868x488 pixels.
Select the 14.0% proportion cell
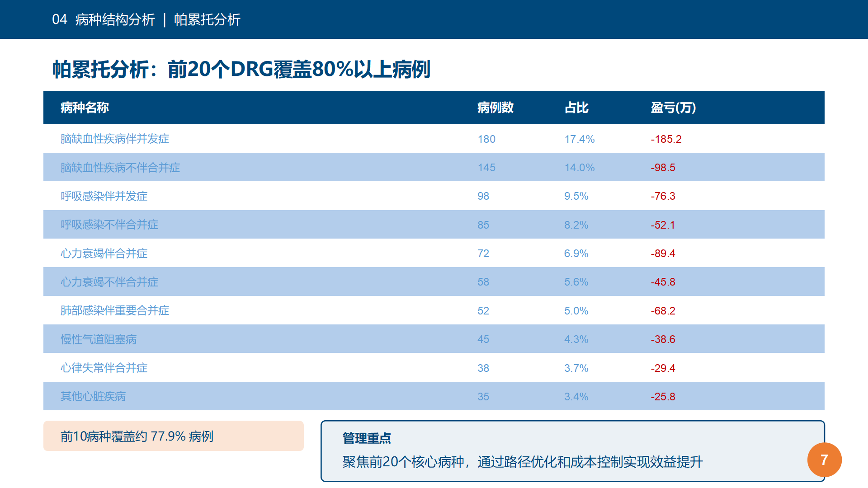(579, 168)
